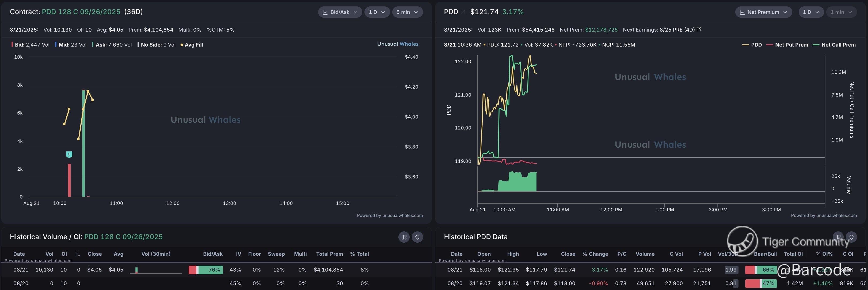Collapse the Historical Volume / OI panel
Viewport: 868px width, 290px height.
click(x=417, y=237)
